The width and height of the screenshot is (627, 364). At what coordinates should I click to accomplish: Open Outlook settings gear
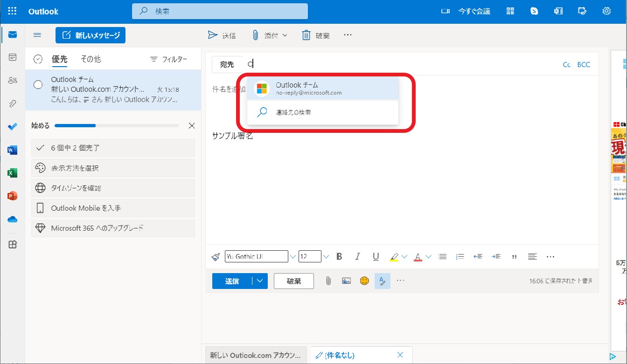(606, 11)
